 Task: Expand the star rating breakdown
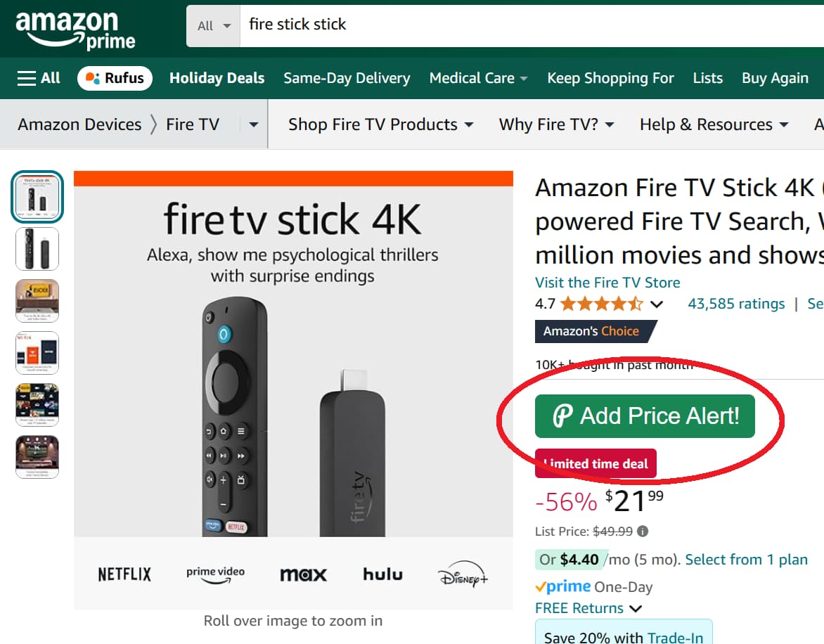point(656,304)
